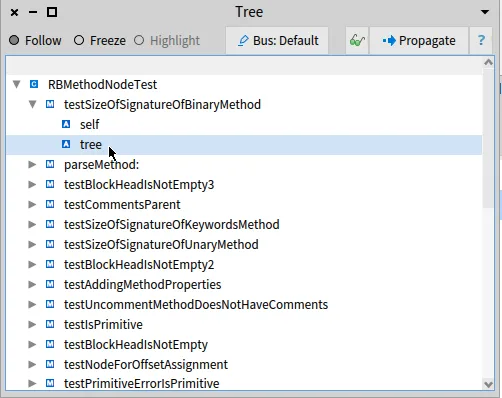
Task: Click the method icon beside testNodeForOffsetAssignment
Action: point(50,364)
